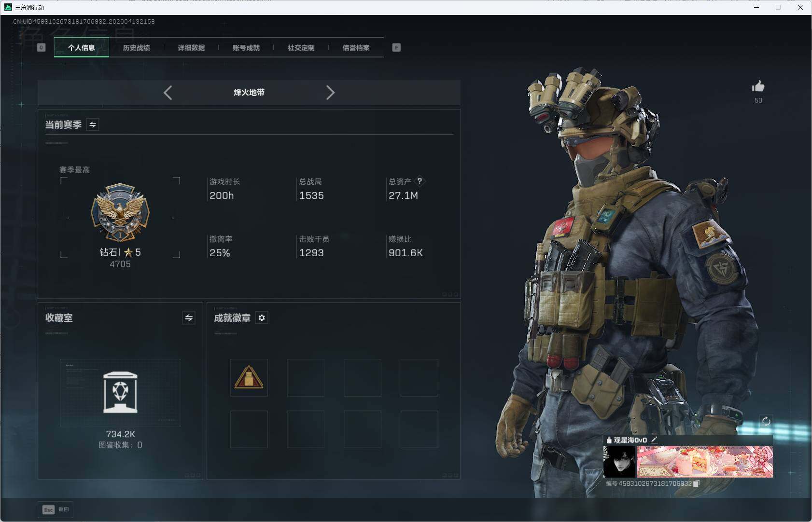
Task: Click the diamond rank eagle emblem
Action: coord(120,212)
